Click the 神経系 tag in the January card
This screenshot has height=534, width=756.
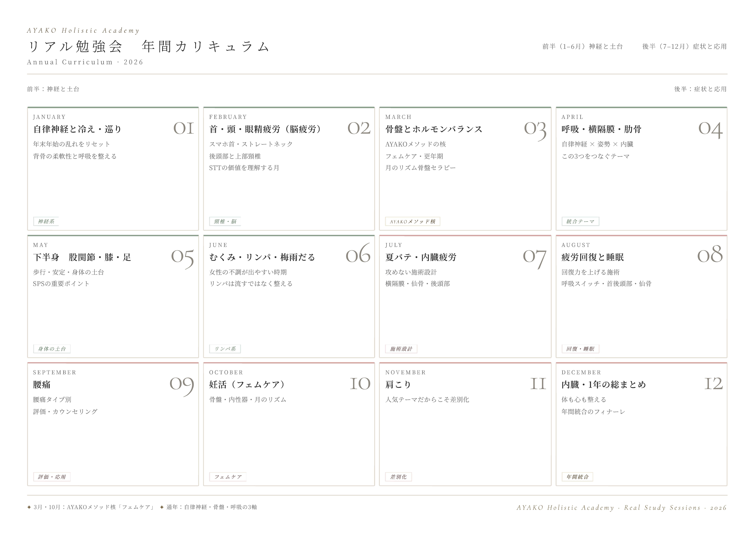pos(46,221)
